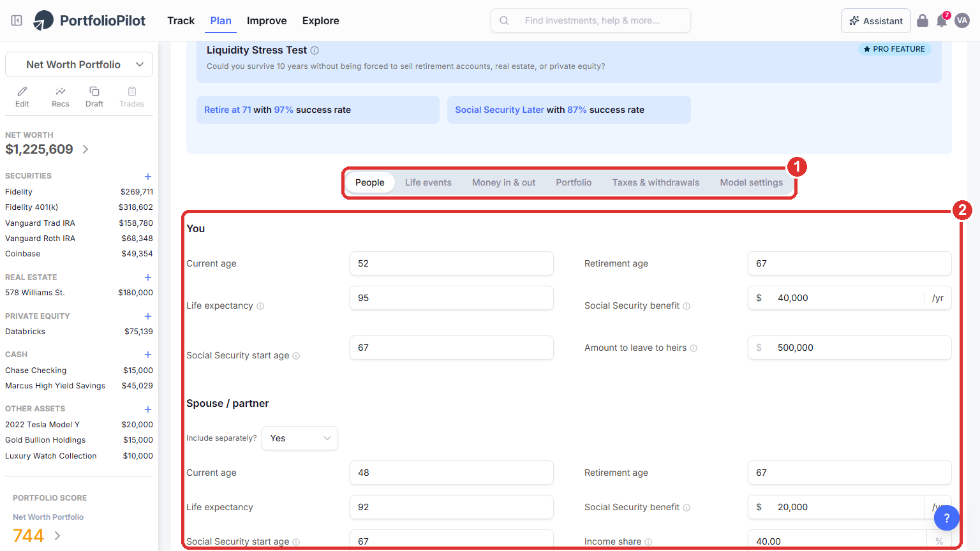Edit your Social Security benefit 40,000
980x551 pixels.
click(x=850, y=298)
